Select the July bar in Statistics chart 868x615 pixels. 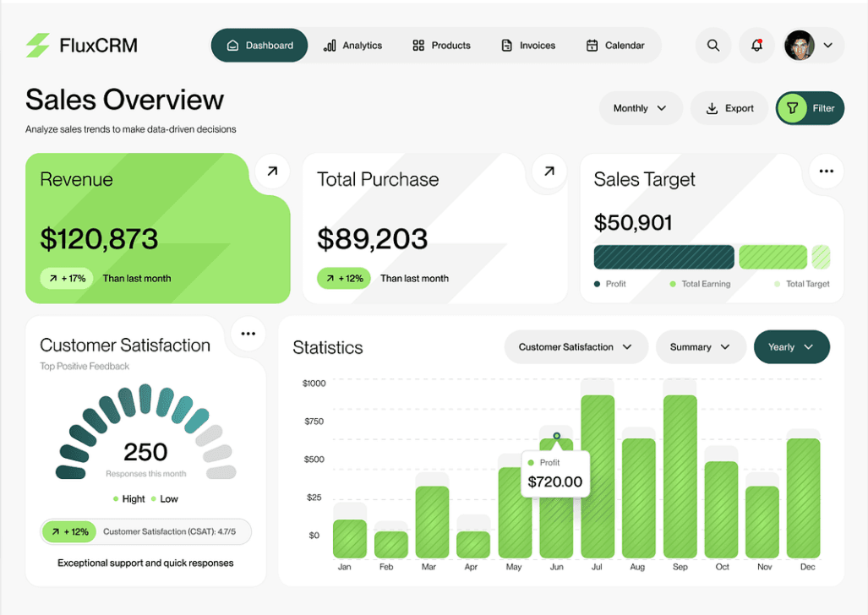click(598, 476)
